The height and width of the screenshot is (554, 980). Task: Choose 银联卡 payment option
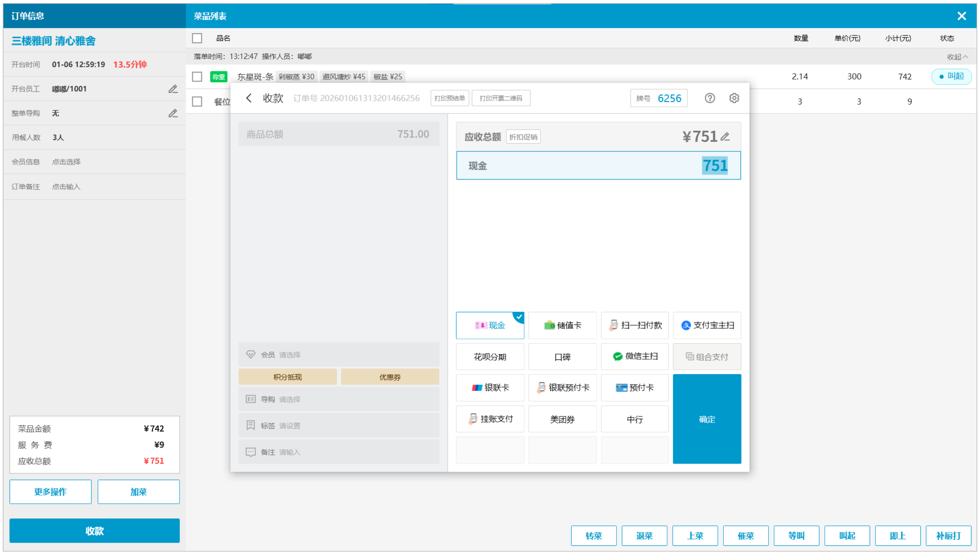490,388
